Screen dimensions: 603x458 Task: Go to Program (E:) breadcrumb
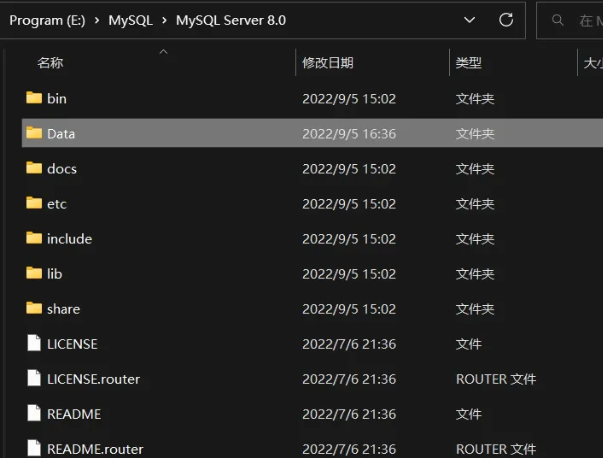pos(47,20)
